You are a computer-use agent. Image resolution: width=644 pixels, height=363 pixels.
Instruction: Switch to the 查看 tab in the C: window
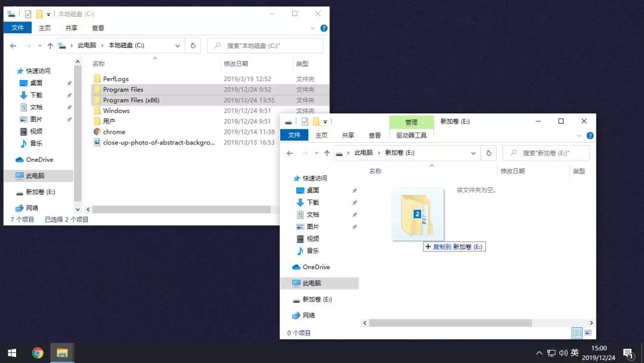97,28
